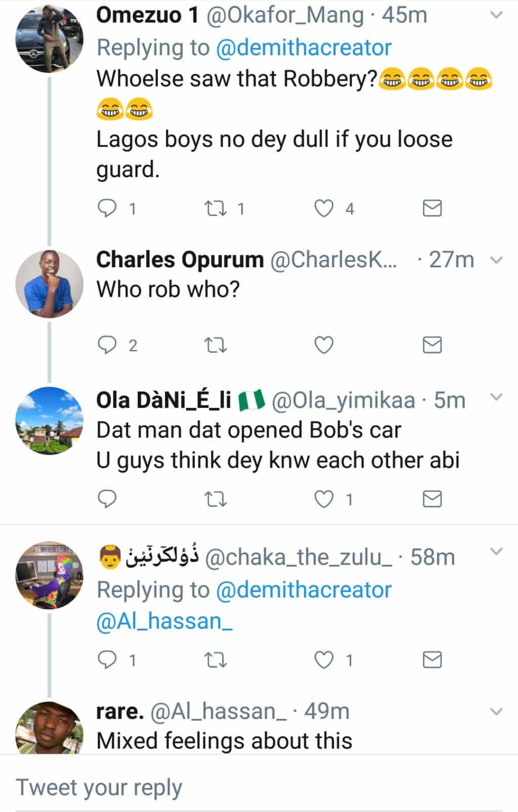
Task: Expand options chevron on Omezuo 1's tweet
Action: [497, 15]
